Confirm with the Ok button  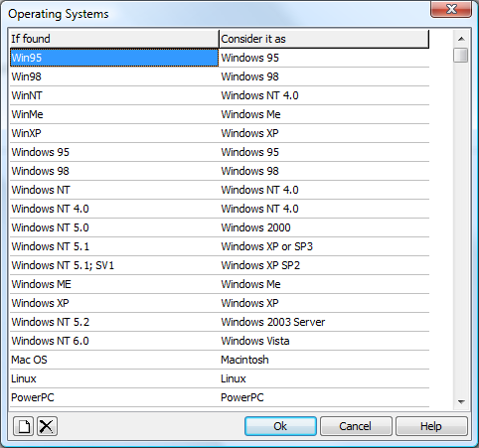[280, 426]
